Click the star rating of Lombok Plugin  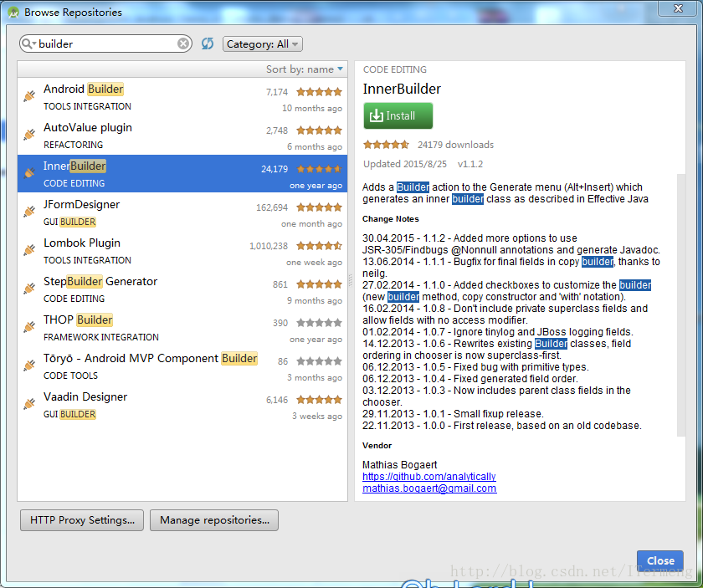pyautogui.click(x=319, y=246)
